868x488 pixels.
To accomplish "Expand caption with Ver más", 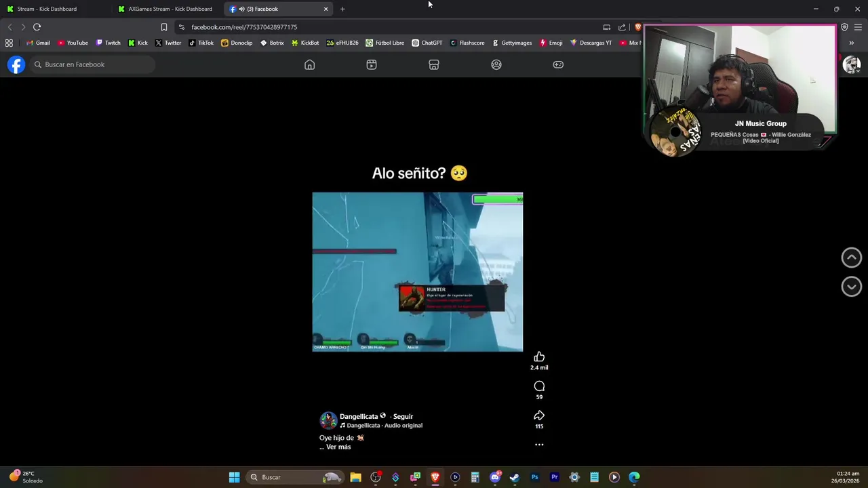I will click(x=338, y=447).
